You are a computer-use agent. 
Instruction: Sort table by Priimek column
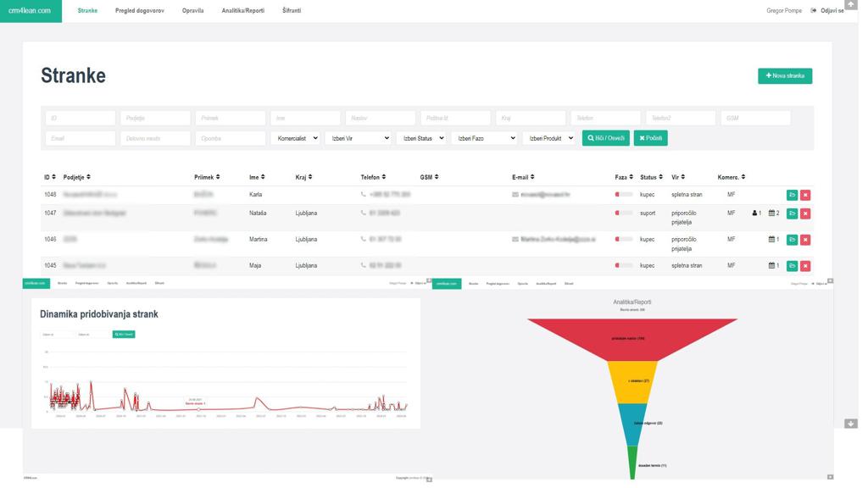207,177
